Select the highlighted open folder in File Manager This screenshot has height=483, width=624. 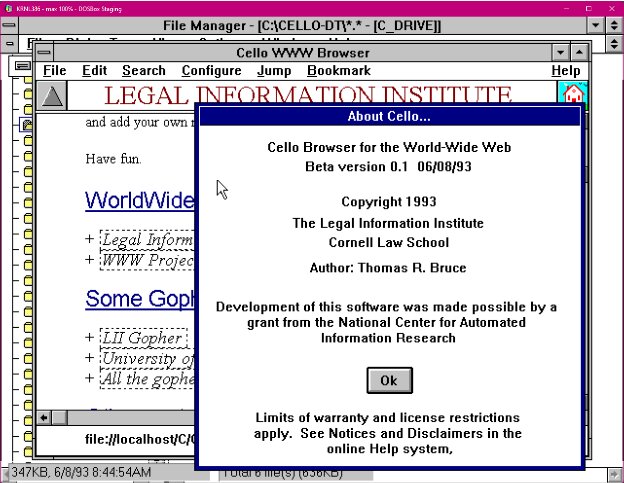27,125
